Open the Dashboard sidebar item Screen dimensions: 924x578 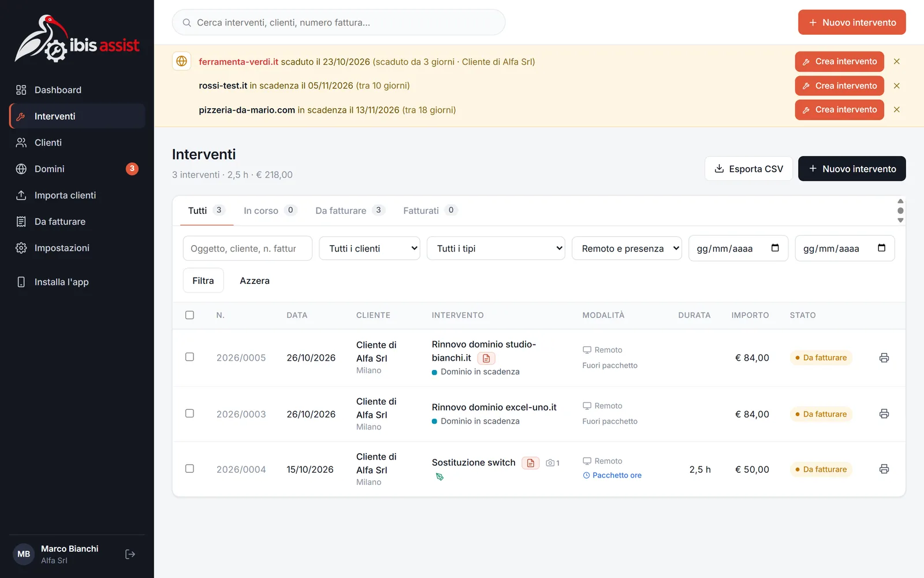pos(77,90)
